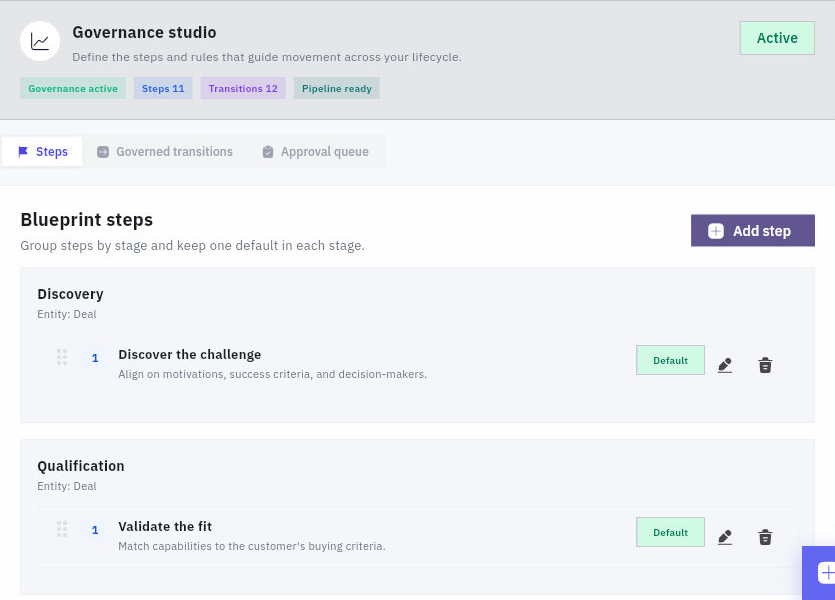Click the clipboard icon on Approval queue
Image resolution: width=835 pixels, height=600 pixels.
point(268,152)
